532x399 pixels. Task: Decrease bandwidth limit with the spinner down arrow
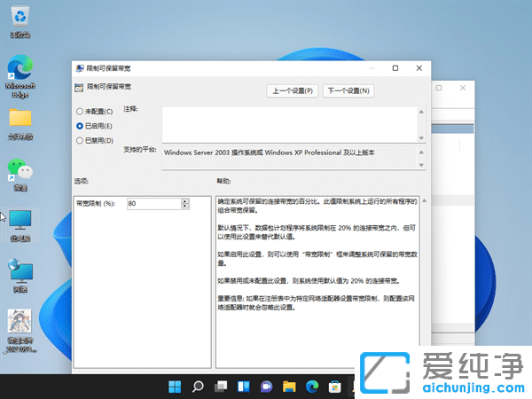point(185,207)
